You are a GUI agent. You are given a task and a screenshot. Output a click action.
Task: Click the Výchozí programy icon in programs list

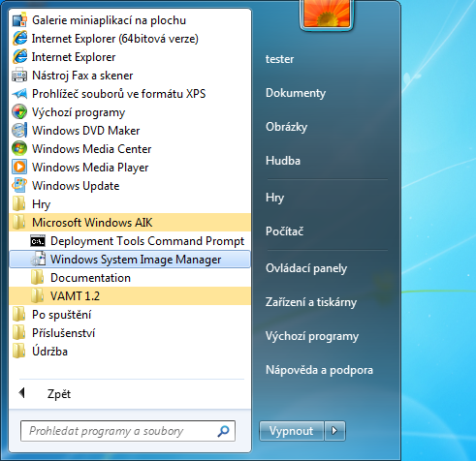click(x=19, y=112)
